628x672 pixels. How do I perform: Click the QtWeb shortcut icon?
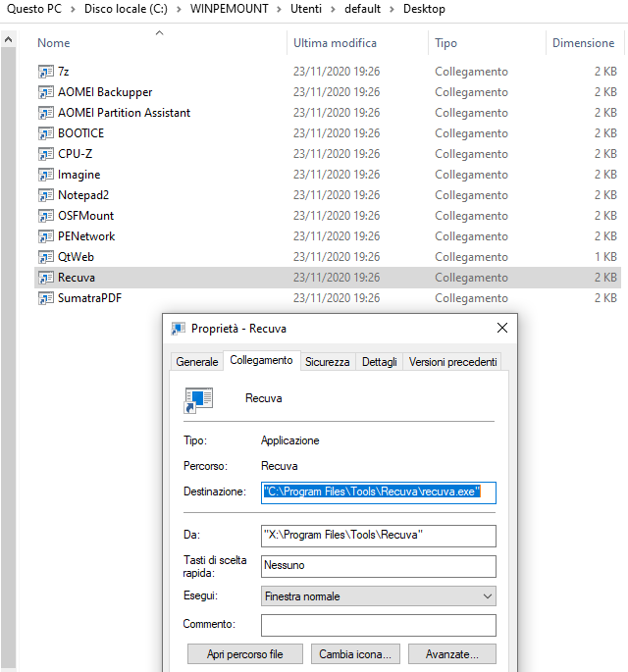click(46, 257)
